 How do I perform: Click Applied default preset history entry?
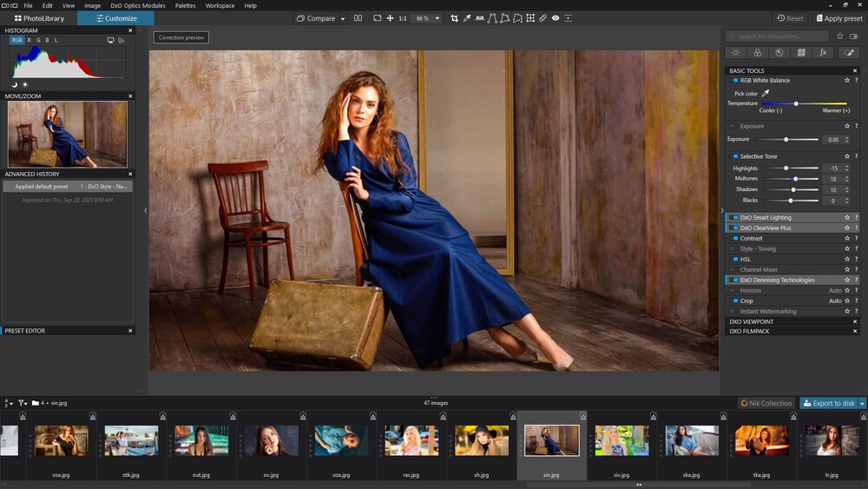68,187
